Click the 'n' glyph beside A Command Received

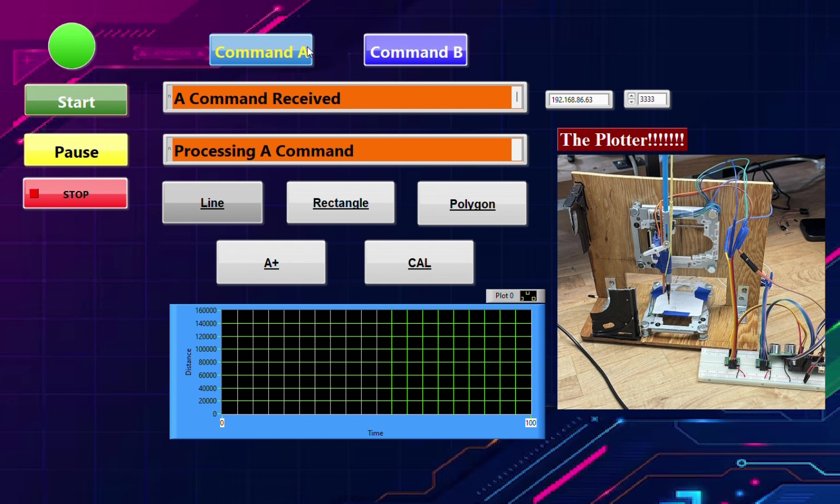[169, 96]
